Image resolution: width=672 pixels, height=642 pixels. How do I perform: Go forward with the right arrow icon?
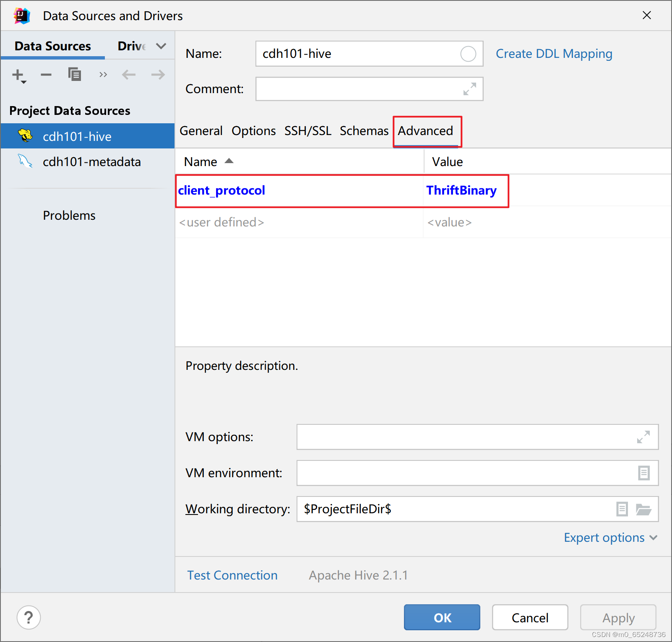158,75
